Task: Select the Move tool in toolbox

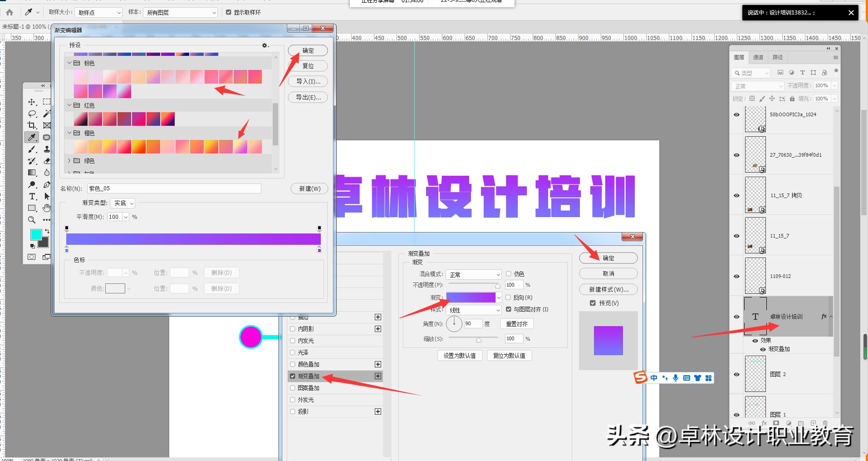Action: 32,102
